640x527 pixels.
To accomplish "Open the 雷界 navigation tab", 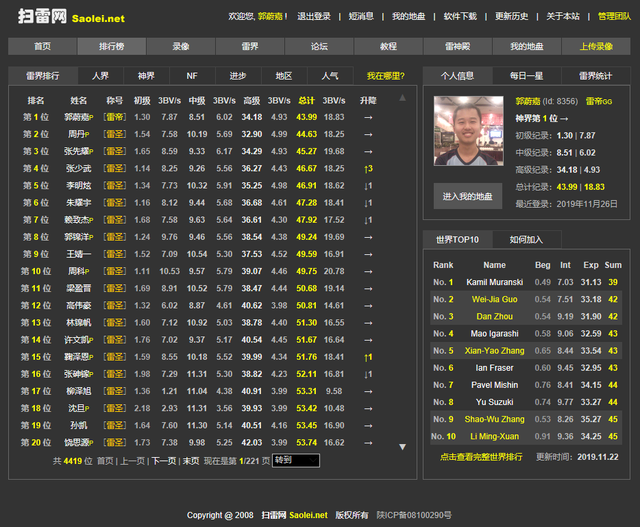I will (250, 46).
